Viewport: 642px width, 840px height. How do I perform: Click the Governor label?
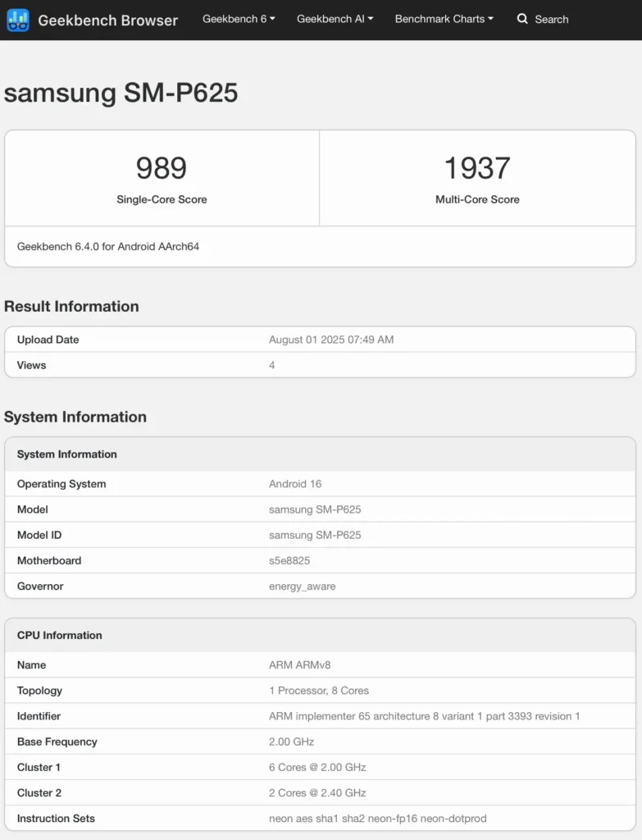point(40,587)
